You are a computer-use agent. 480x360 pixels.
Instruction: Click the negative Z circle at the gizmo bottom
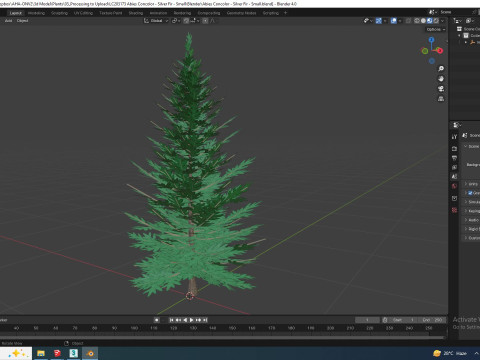[432, 61]
